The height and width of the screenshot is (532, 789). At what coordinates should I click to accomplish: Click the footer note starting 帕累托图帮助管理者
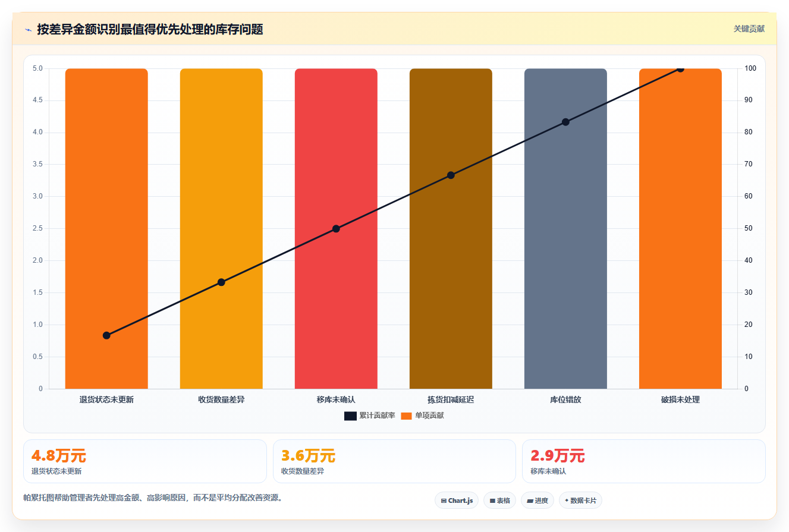153,498
